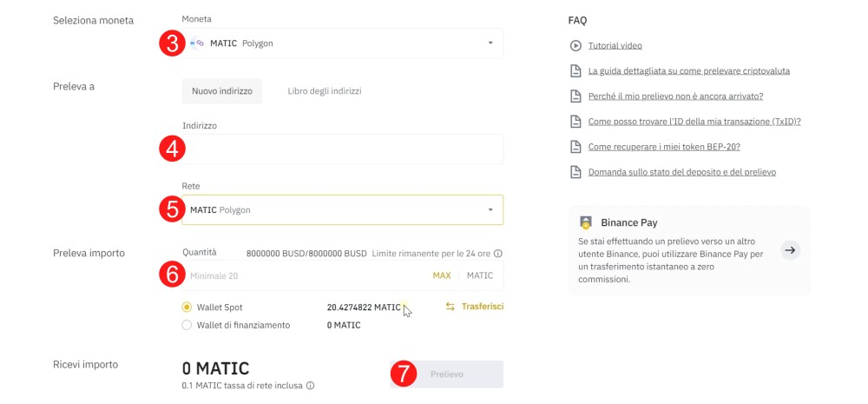Click MAX to fill the full amount
The image size is (868, 404).
pyautogui.click(x=442, y=275)
